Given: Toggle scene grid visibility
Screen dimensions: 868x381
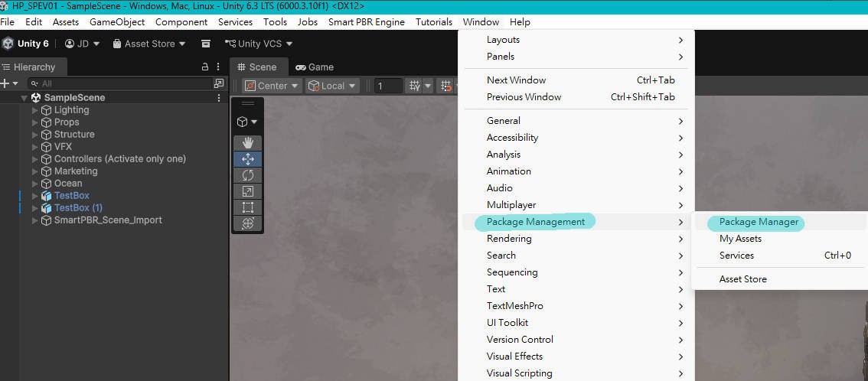Looking at the screenshot, I should click(x=413, y=86).
